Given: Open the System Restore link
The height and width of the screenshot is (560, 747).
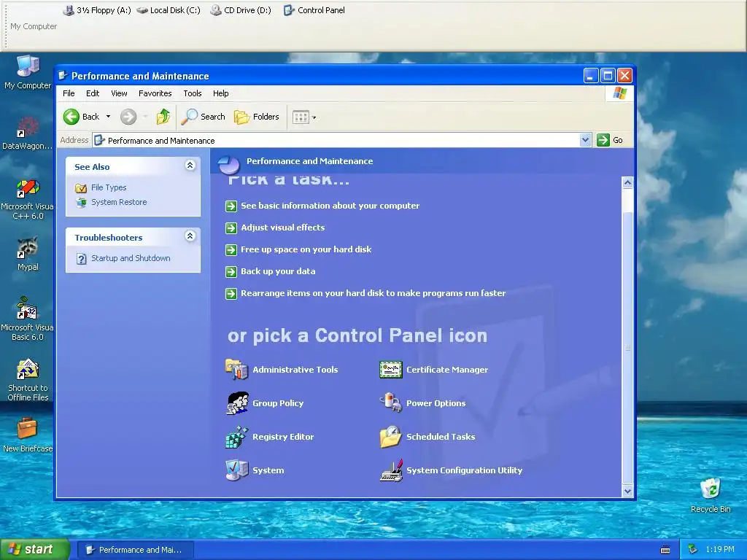Looking at the screenshot, I should point(119,203).
